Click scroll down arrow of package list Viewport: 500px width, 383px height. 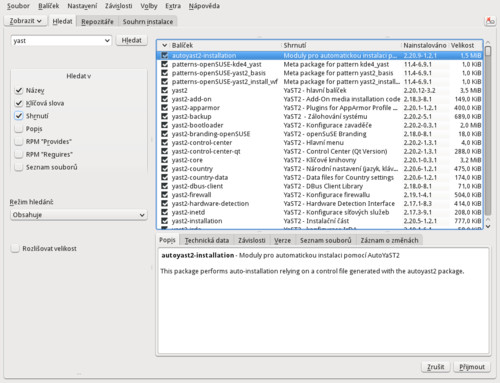(x=488, y=226)
